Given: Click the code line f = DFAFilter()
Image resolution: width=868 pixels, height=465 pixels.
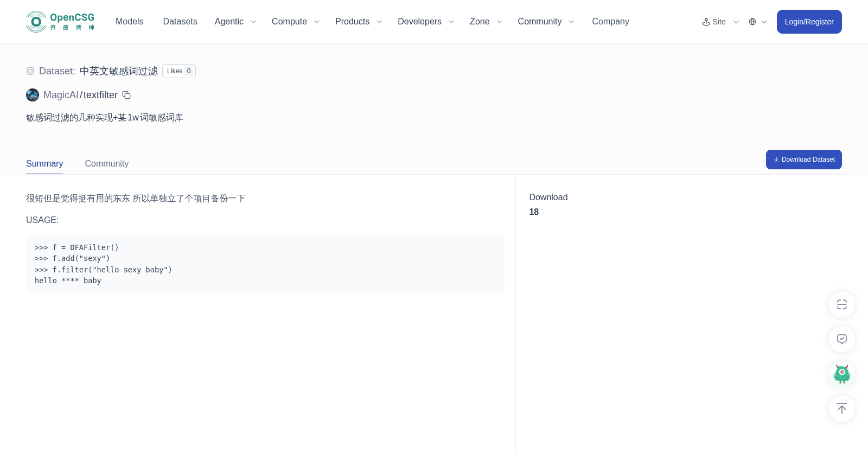Looking at the screenshot, I should 76,247.
